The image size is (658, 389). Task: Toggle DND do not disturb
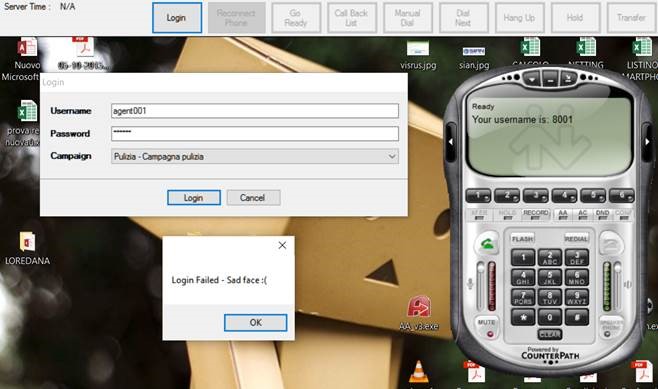602,214
